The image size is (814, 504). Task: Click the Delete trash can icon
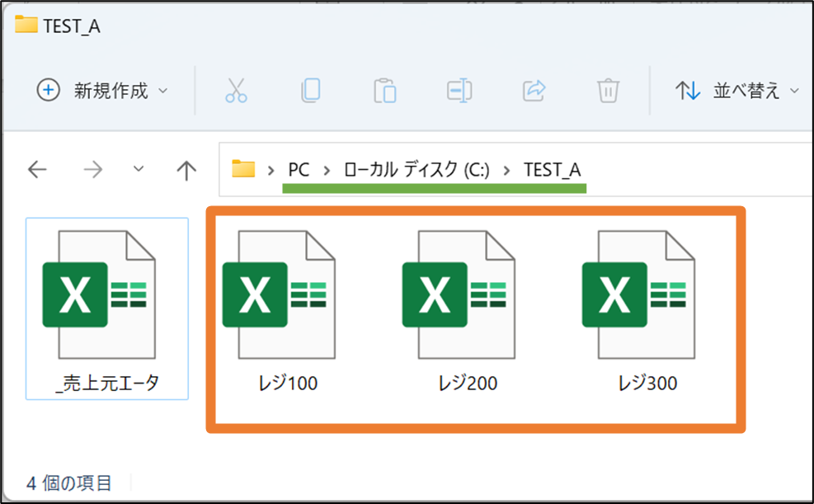[x=608, y=90]
